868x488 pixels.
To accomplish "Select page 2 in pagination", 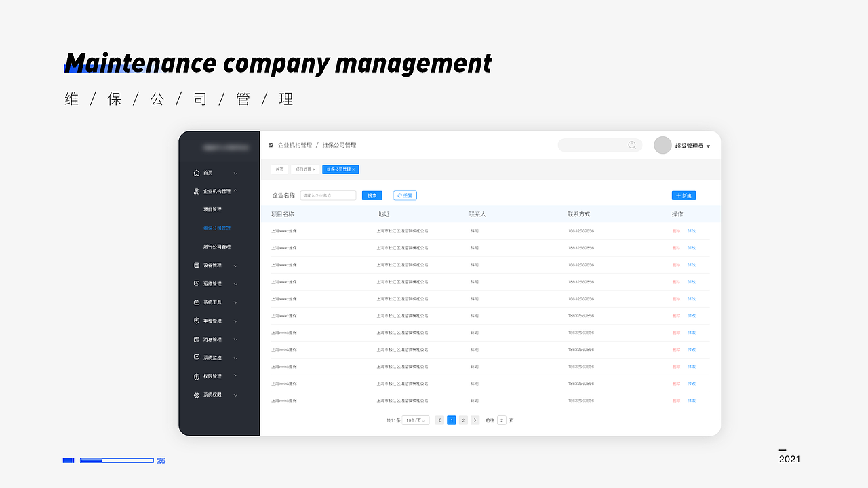I will [x=463, y=420].
